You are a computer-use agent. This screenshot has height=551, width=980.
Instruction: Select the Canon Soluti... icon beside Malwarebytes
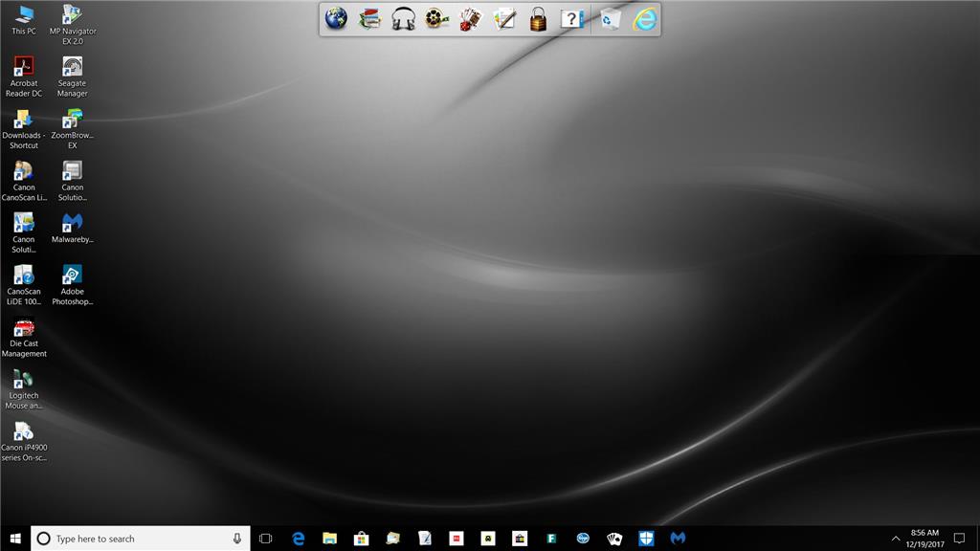[24, 232]
